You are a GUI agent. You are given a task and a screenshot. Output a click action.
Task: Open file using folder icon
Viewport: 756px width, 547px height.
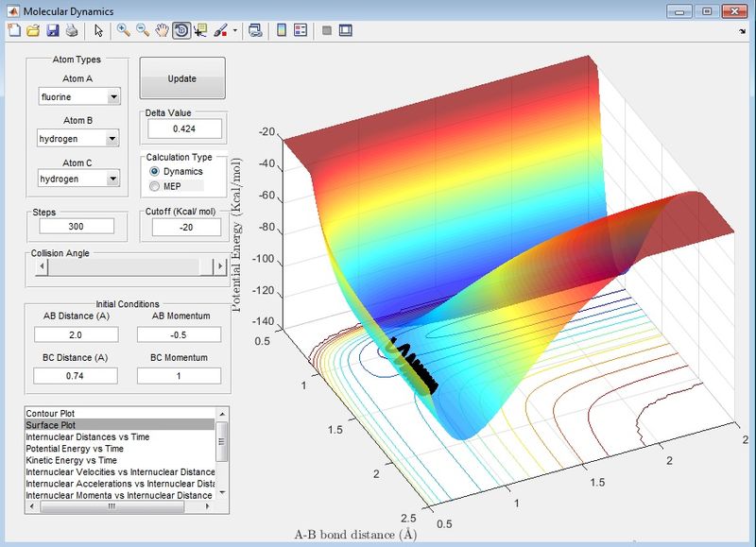(x=33, y=31)
